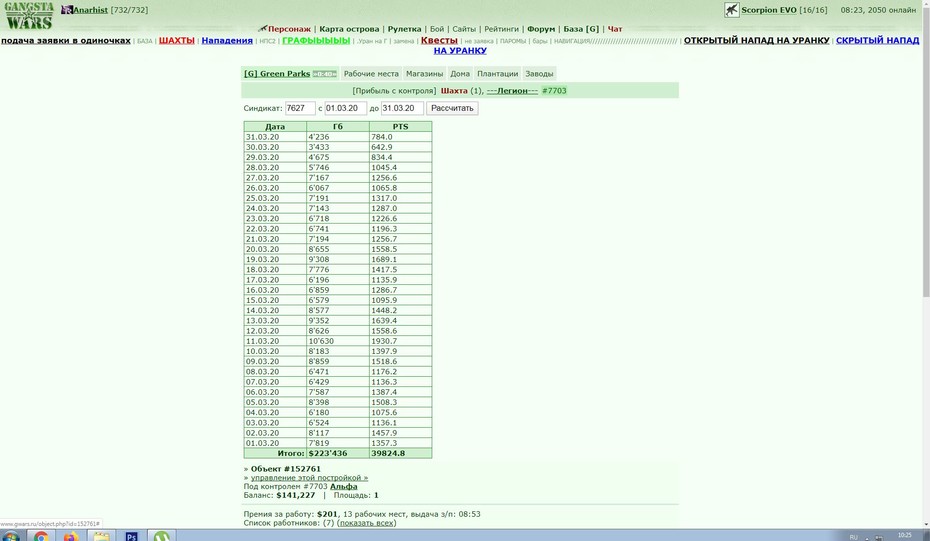Open the Рабочие места tab
Screen dimensions: 930x541
click(x=371, y=74)
